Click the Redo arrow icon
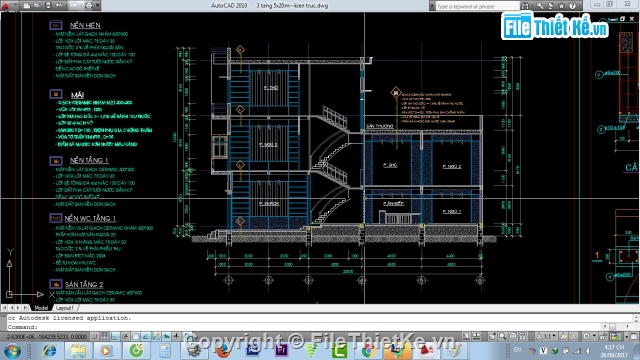The height and width of the screenshot is (360, 640). 74,6
